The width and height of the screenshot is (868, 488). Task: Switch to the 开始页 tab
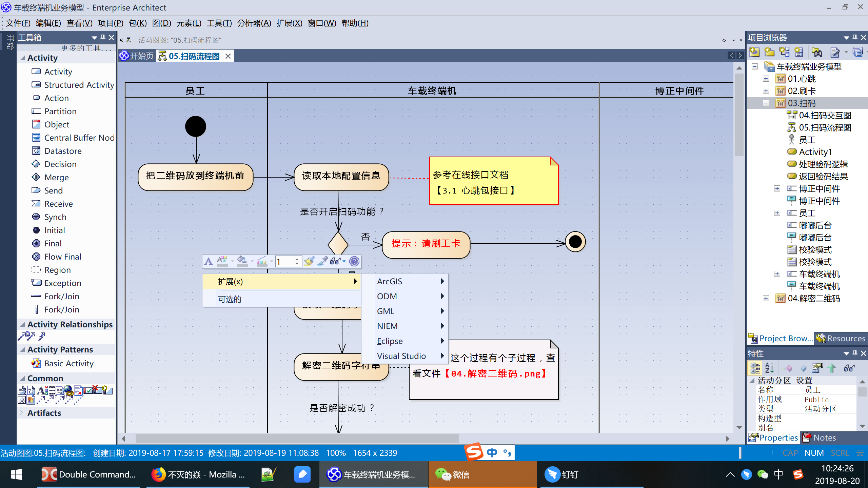pos(137,56)
